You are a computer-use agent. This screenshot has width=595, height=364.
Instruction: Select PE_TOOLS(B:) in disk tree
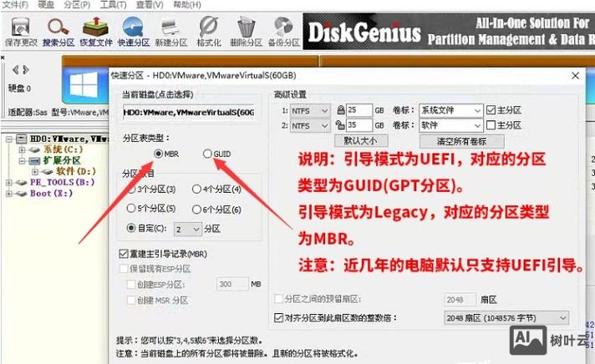62,182
